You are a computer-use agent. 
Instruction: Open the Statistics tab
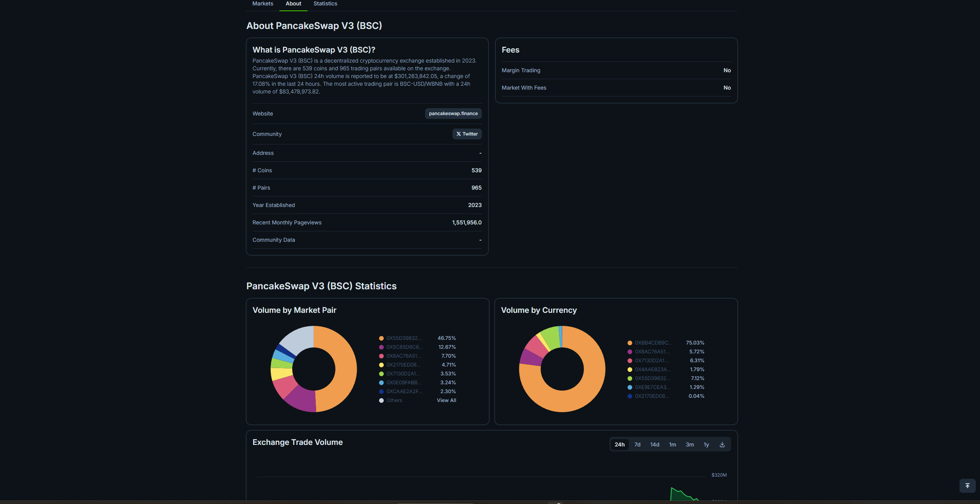(325, 3)
